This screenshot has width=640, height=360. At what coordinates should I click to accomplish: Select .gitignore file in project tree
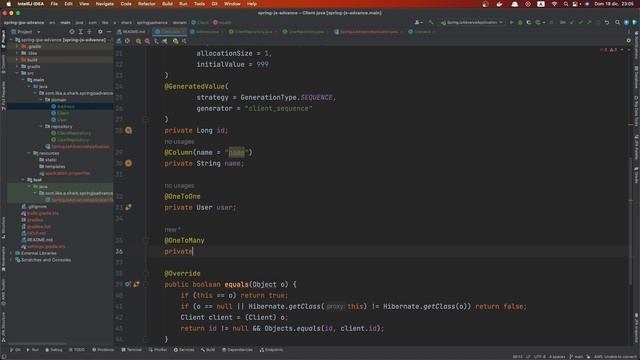[x=37, y=207]
